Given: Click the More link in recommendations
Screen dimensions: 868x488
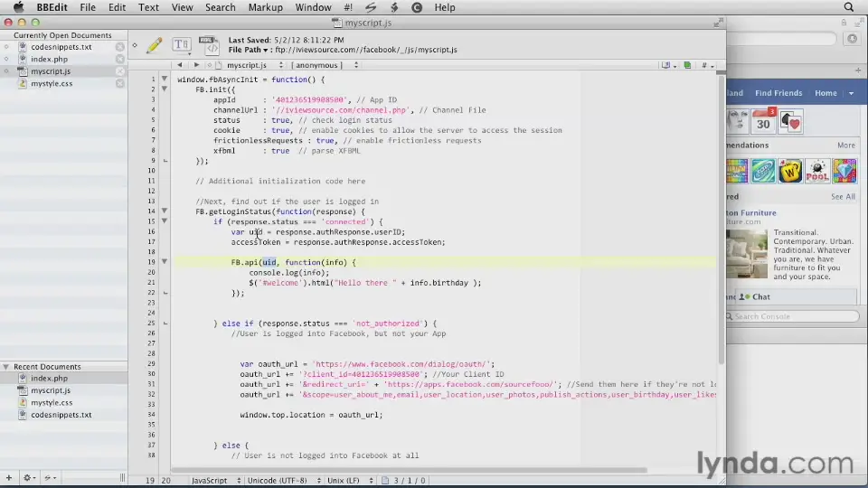Looking at the screenshot, I should point(846,145).
